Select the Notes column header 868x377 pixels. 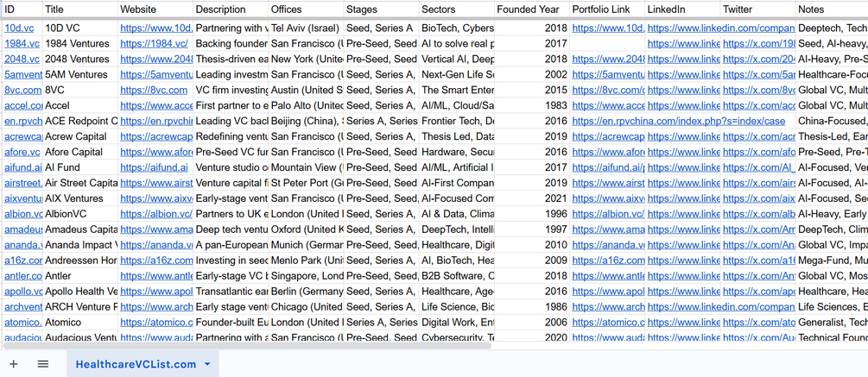[832, 9]
